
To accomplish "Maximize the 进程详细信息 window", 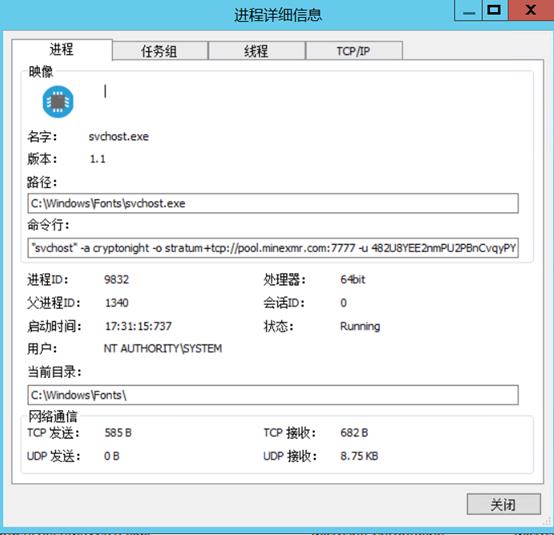I will click(494, 10).
